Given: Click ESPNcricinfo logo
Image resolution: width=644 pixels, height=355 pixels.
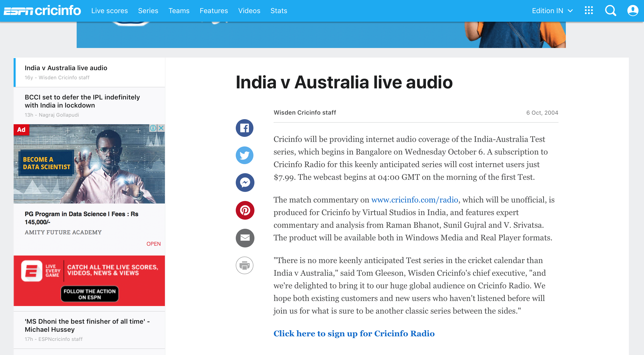Looking at the screenshot, I should coord(42,11).
